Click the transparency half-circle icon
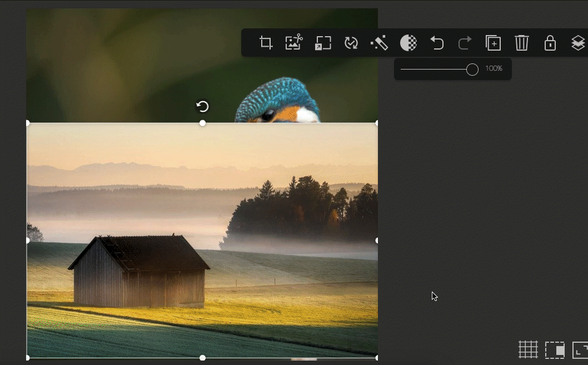The image size is (588, 365). click(408, 43)
